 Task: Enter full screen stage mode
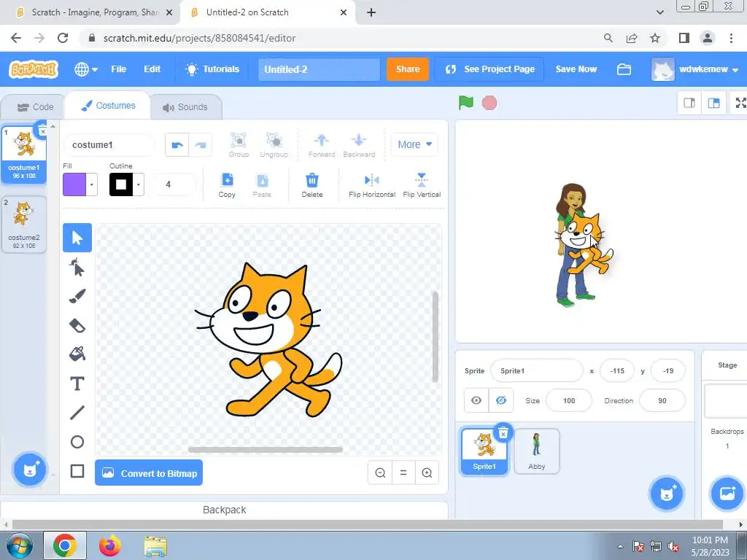[740, 103]
